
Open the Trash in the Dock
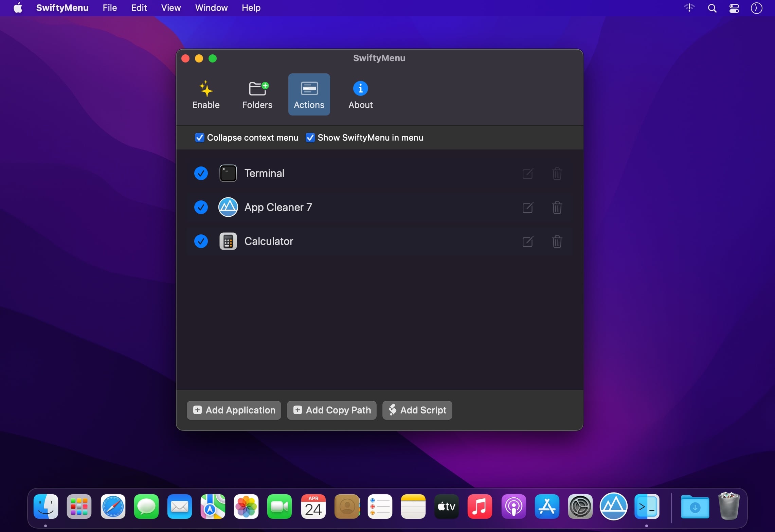click(x=729, y=506)
